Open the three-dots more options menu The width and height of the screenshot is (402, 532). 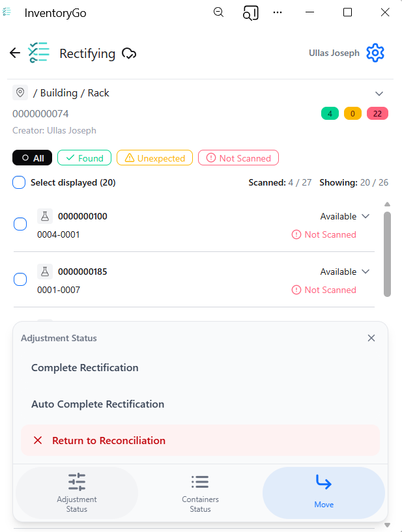pos(278,12)
